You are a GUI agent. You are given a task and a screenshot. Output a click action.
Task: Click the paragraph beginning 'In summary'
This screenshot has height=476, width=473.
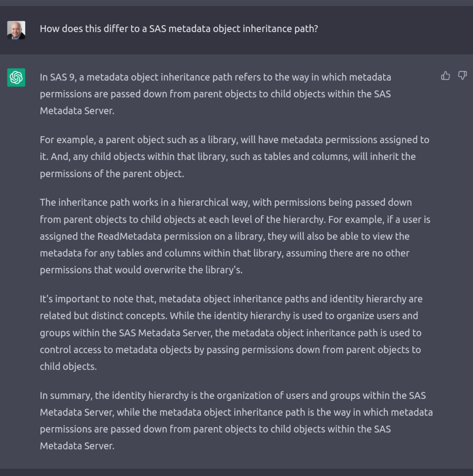pyautogui.click(x=236, y=421)
